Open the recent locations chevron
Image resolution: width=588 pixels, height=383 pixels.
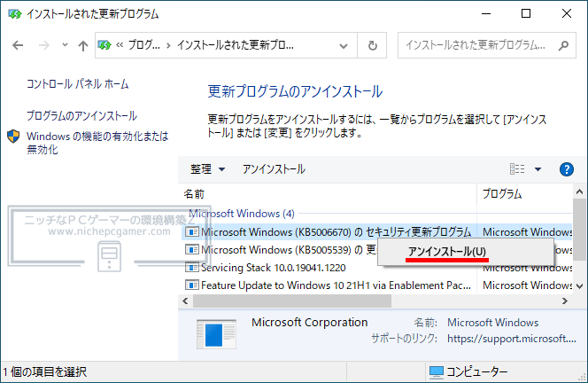[65, 45]
